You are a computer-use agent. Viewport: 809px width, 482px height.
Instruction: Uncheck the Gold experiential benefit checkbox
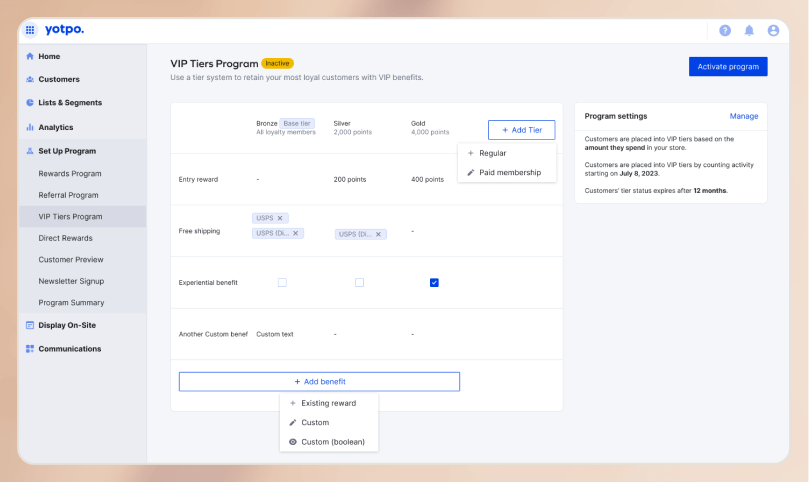click(434, 283)
